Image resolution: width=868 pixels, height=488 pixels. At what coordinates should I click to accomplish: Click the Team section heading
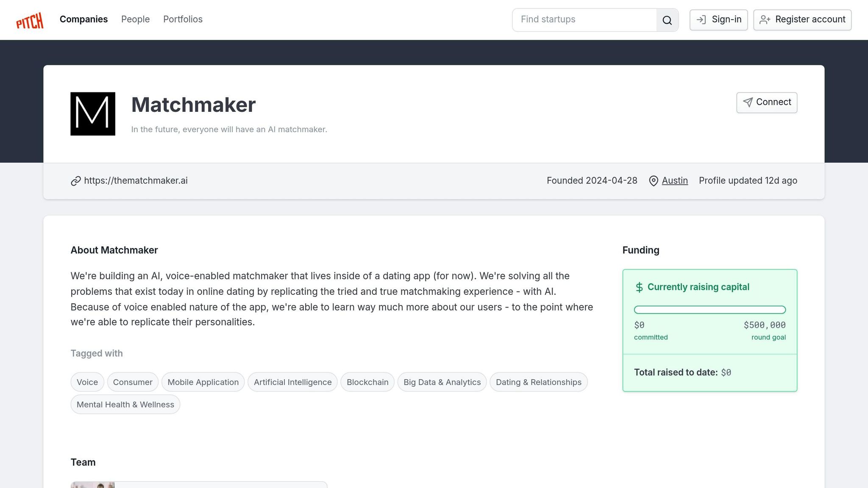tap(83, 462)
